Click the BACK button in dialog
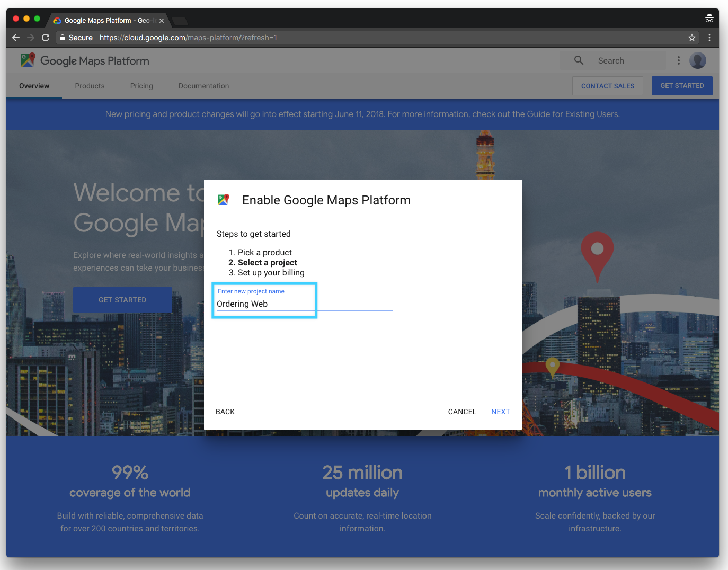The image size is (728, 570). click(225, 412)
